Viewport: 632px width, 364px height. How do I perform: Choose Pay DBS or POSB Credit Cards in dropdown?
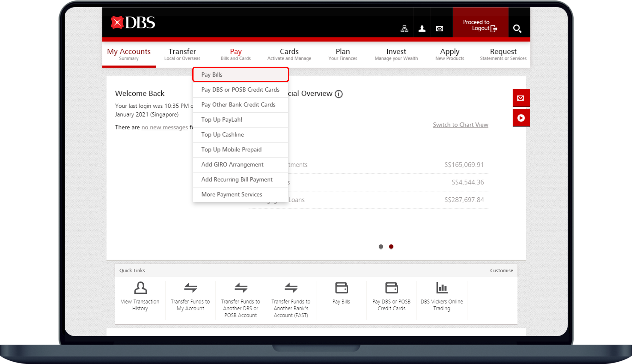[240, 90]
